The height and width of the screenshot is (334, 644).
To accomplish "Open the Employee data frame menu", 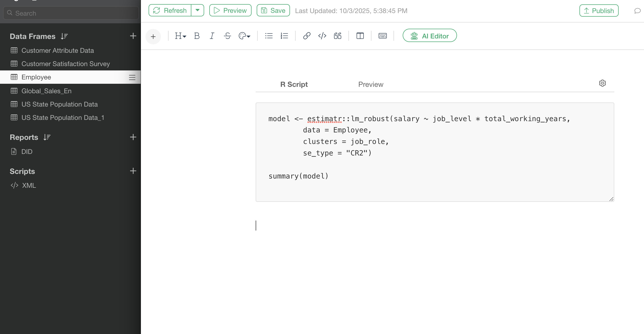I will tap(132, 77).
